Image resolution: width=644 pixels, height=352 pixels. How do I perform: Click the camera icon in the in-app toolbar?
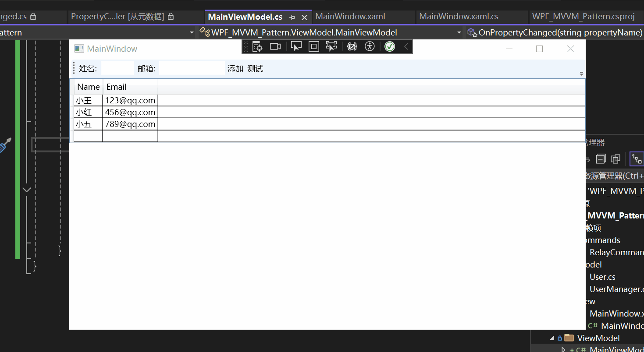pyautogui.click(x=275, y=46)
